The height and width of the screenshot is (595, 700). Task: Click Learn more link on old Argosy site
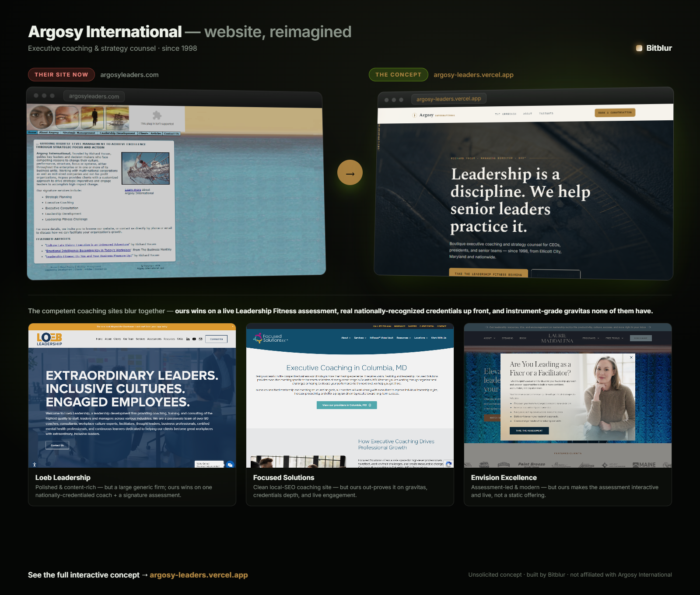[133, 190]
